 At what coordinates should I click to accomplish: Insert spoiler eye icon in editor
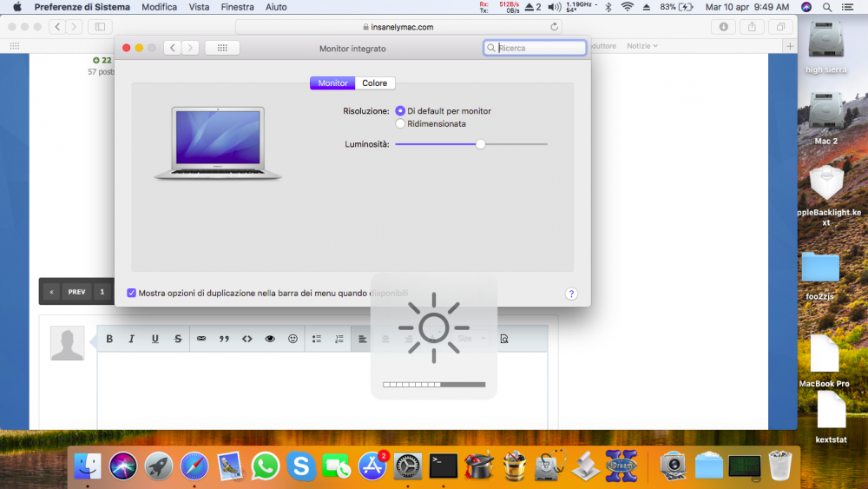click(270, 339)
